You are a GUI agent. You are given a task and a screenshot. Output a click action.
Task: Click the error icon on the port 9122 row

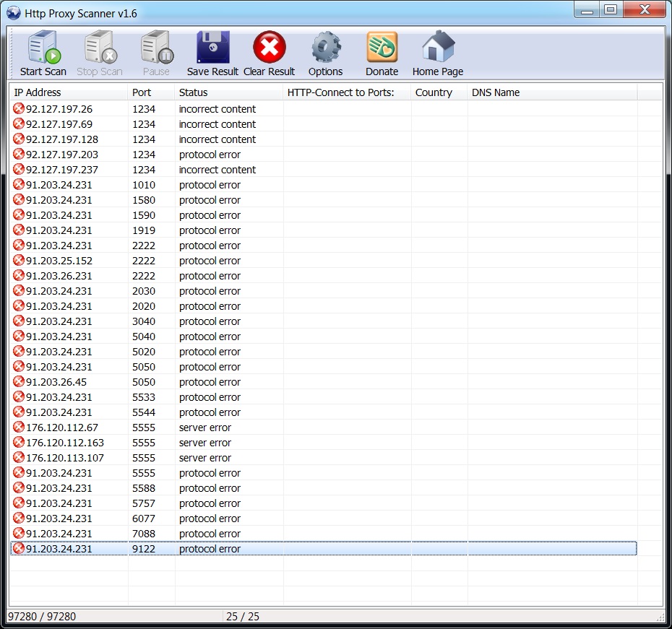[x=19, y=549]
